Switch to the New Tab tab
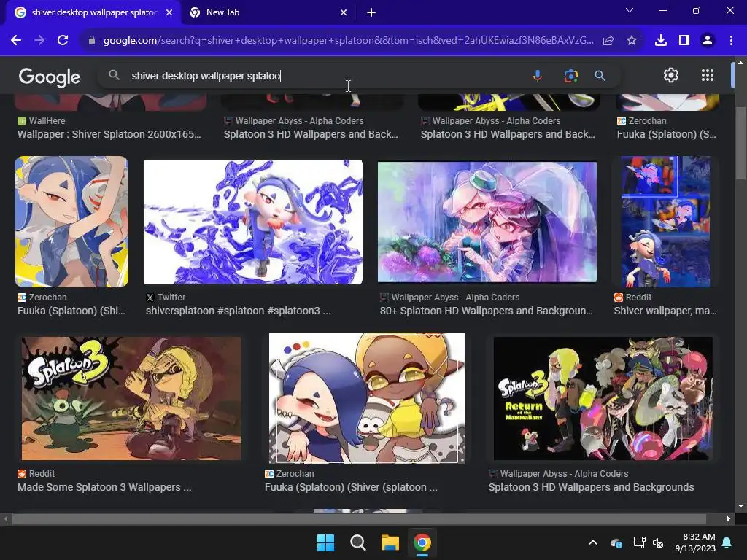This screenshot has width=747, height=560. [x=268, y=13]
